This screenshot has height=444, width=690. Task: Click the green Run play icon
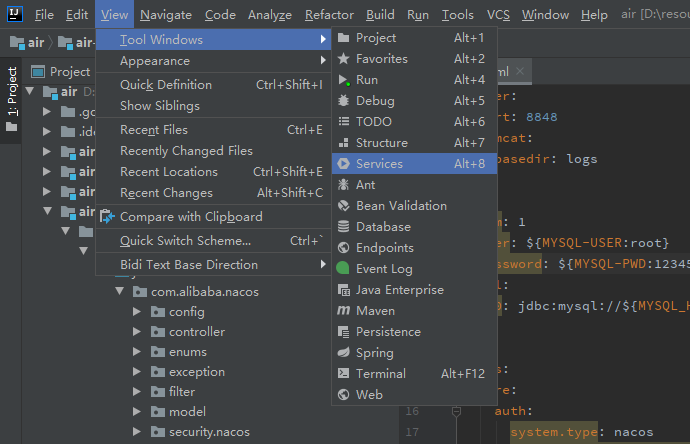[x=344, y=80]
